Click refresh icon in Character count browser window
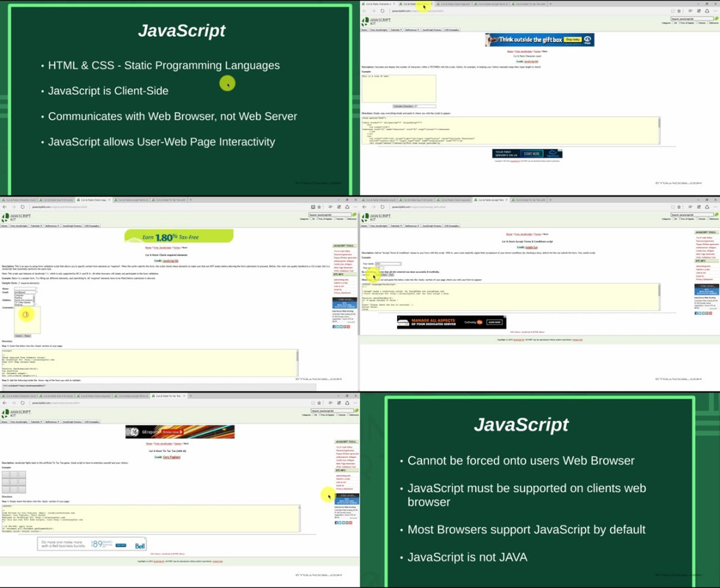The width and height of the screenshot is (720, 588). click(x=382, y=11)
